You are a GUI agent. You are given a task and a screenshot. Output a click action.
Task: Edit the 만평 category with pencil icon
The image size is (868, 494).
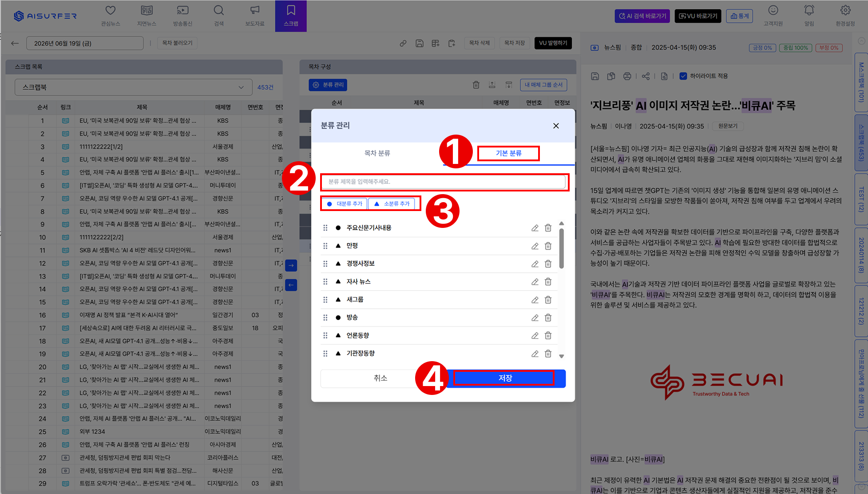point(535,246)
